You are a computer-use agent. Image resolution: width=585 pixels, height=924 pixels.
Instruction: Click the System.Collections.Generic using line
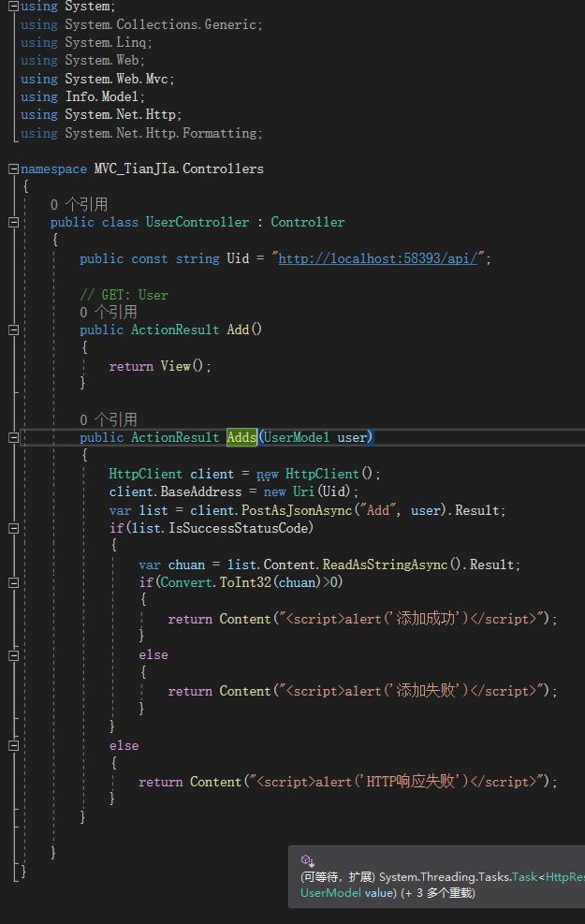pos(141,24)
